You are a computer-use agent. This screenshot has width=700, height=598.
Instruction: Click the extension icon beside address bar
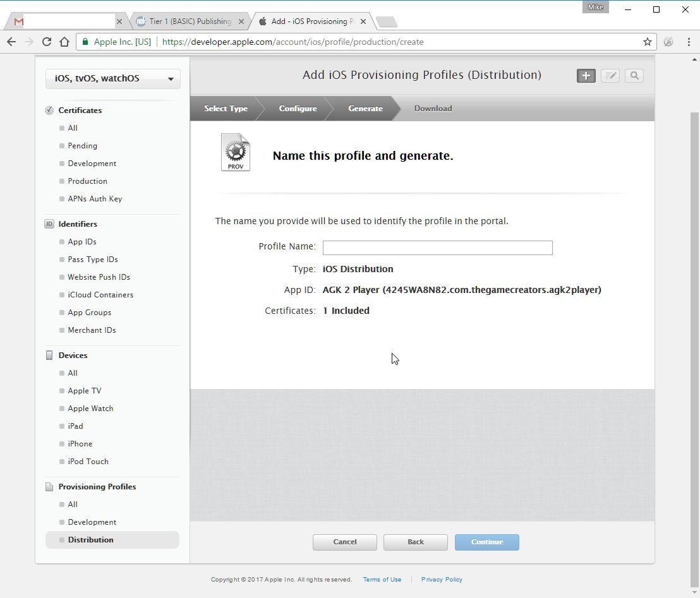tap(668, 42)
